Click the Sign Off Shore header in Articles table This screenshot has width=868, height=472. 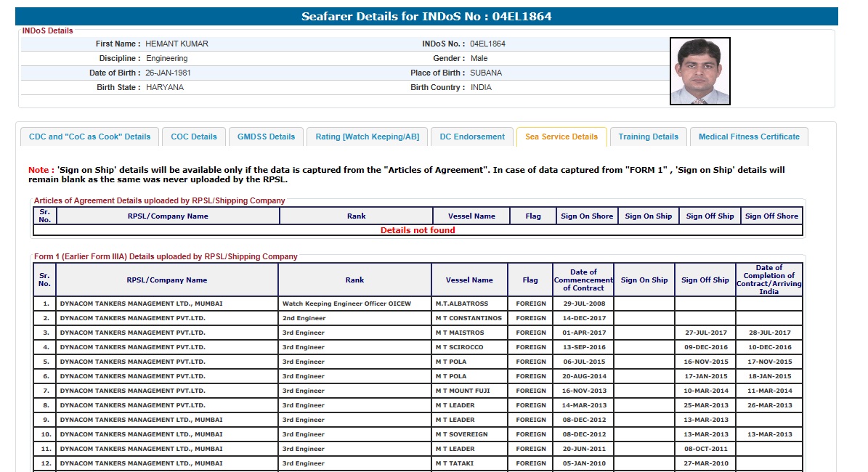click(x=771, y=216)
